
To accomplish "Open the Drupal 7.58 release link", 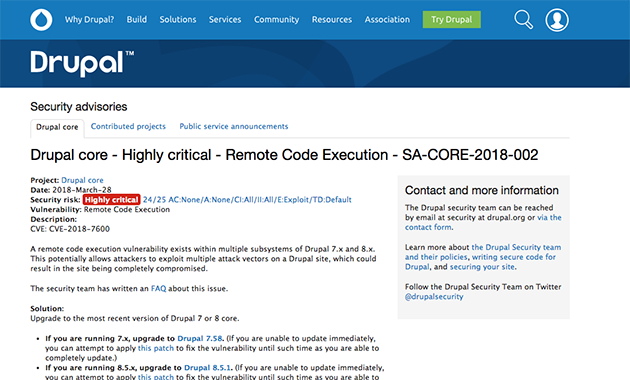I will click(x=200, y=338).
